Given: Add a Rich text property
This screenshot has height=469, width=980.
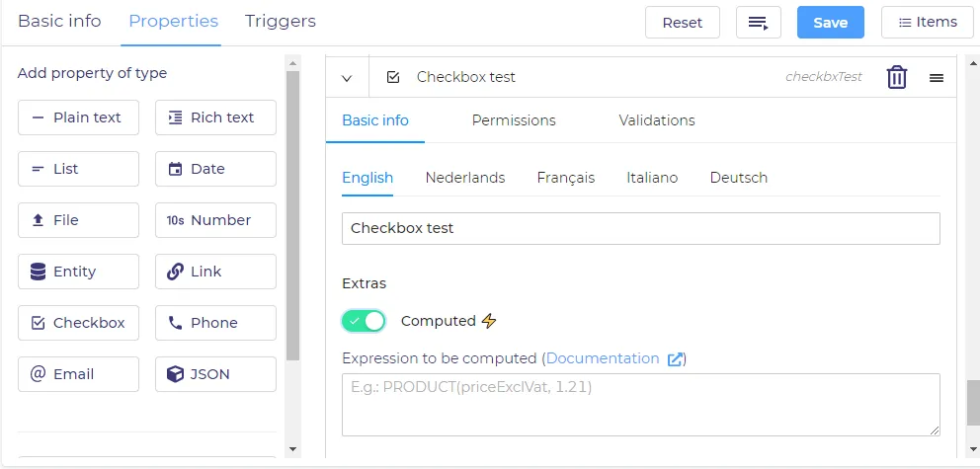Looking at the screenshot, I should (215, 117).
